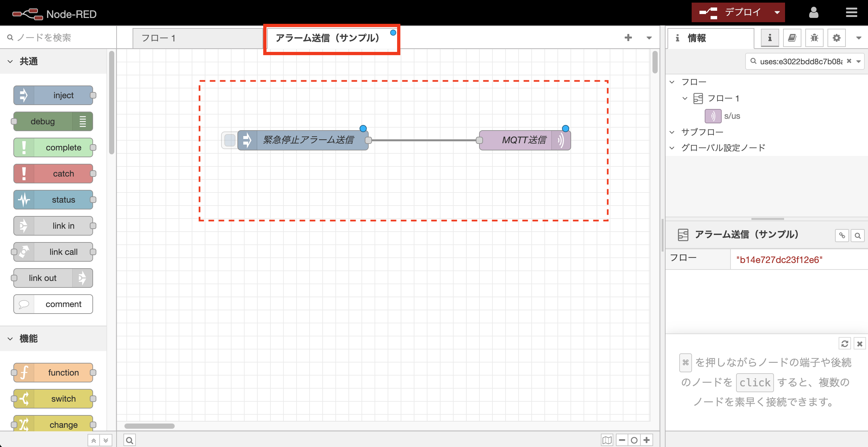Select the function node in the palette
The height and width of the screenshot is (447, 868).
coord(53,373)
